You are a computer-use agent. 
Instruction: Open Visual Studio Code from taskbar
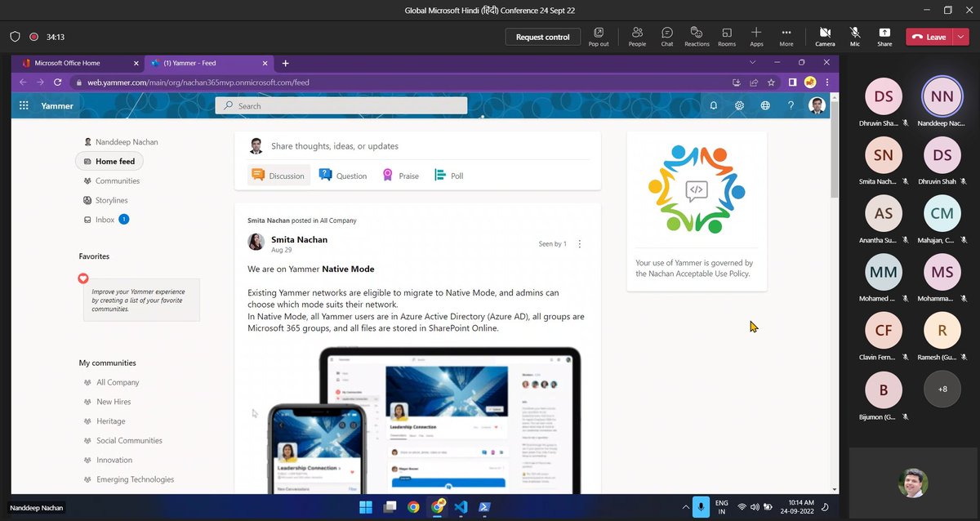pyautogui.click(x=461, y=507)
